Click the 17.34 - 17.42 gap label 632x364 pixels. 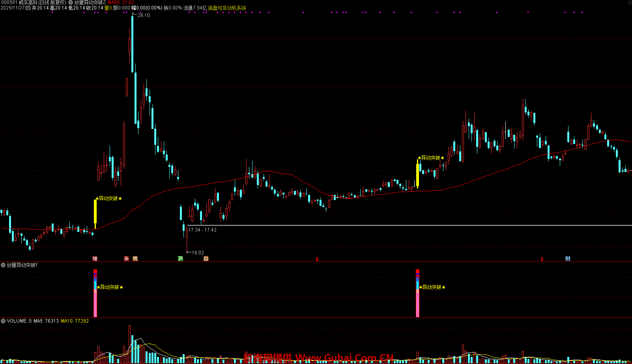(x=202, y=230)
